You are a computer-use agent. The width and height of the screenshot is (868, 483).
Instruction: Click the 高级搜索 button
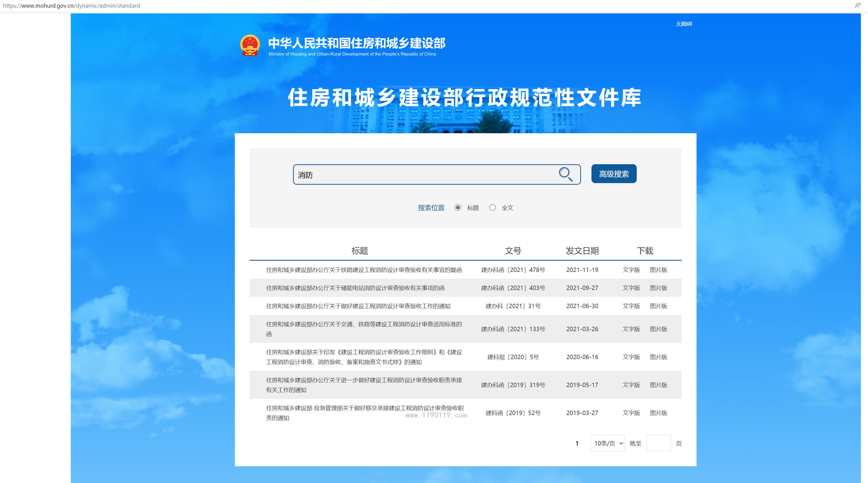[614, 174]
